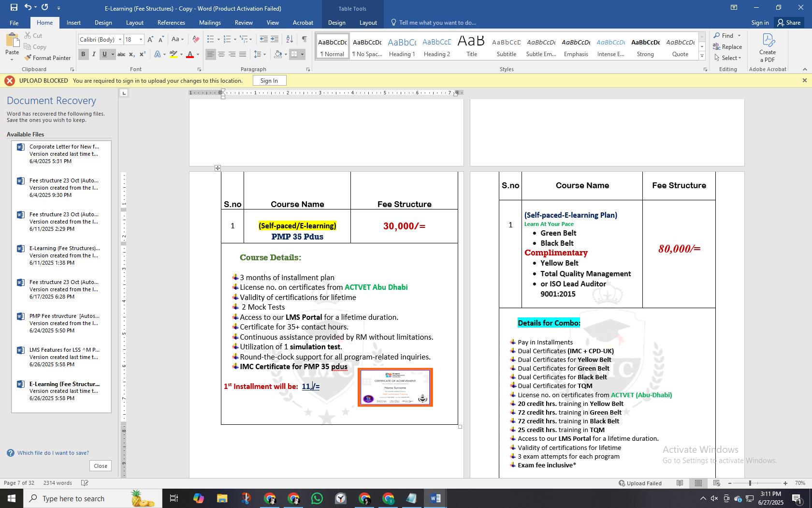
Task: Switch to the Review ribbon tab
Action: [244, 23]
